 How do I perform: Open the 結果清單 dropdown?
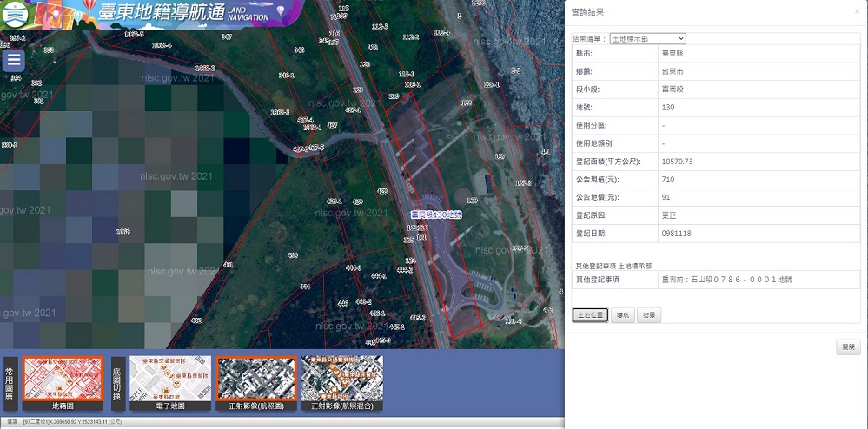point(647,39)
